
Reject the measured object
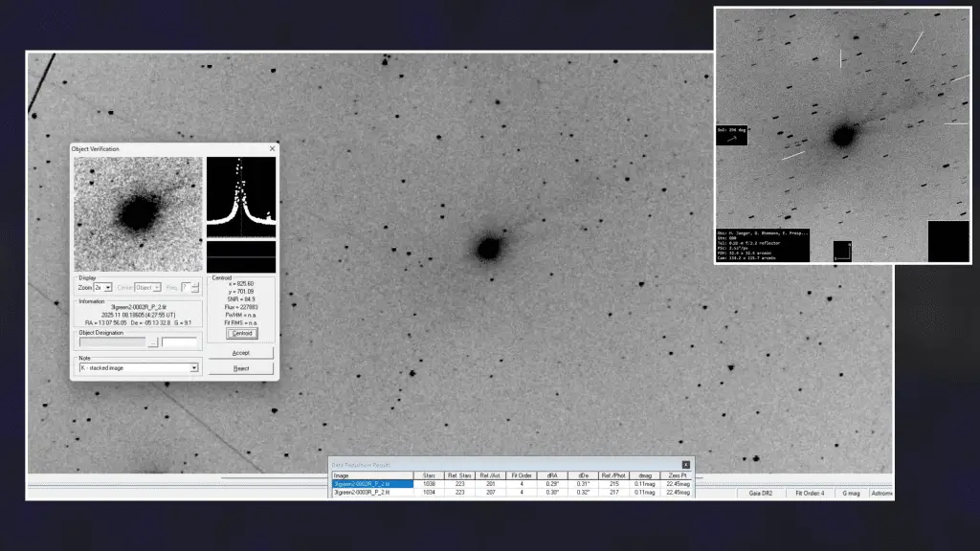(x=243, y=368)
